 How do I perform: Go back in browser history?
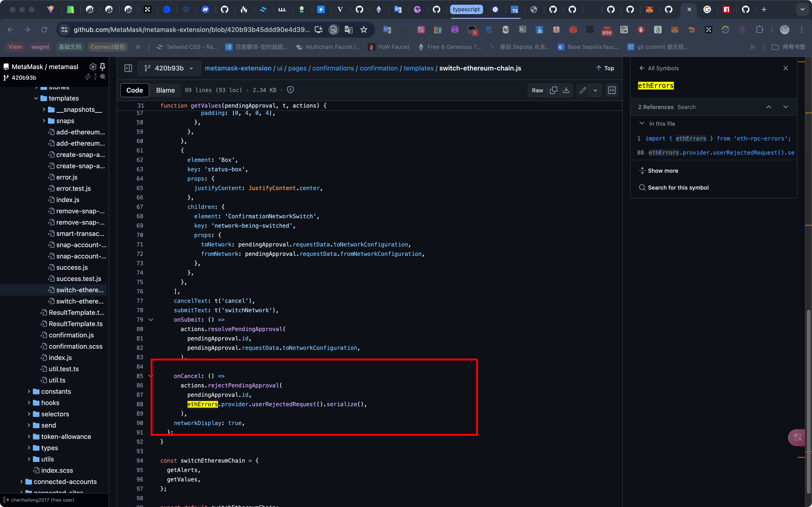point(10,30)
